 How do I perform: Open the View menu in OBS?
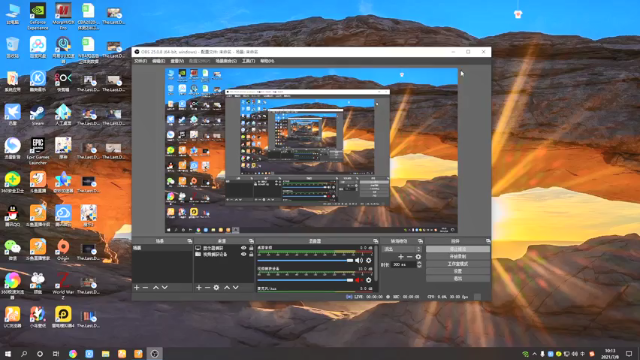coord(177,61)
